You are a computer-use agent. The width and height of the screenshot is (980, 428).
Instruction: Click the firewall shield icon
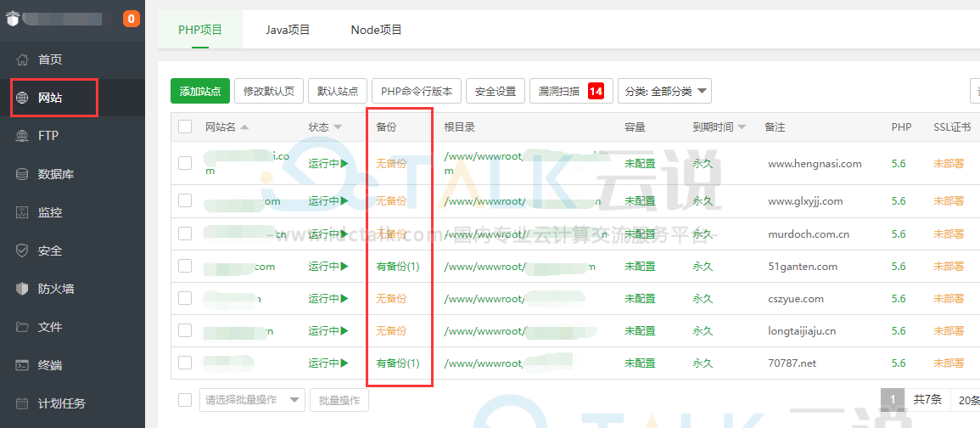pyautogui.click(x=23, y=289)
